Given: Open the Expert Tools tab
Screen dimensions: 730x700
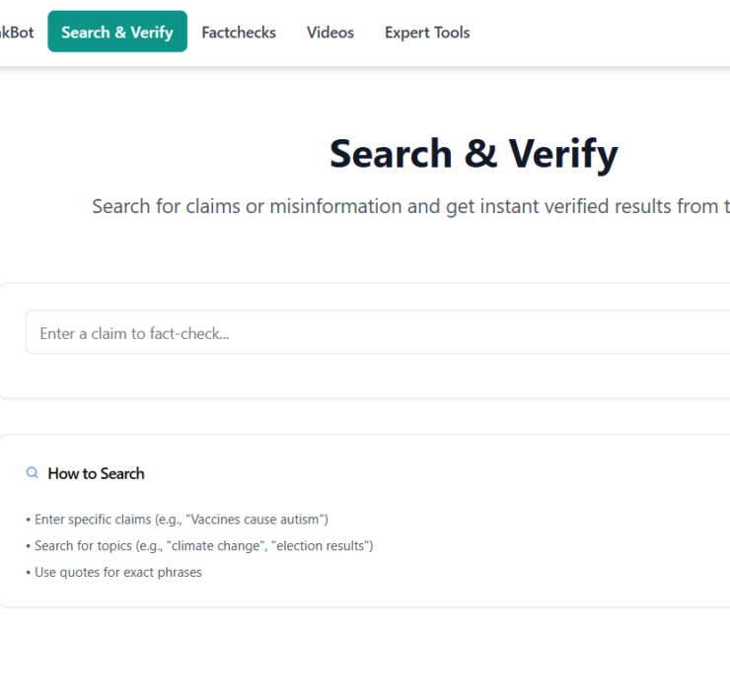Looking at the screenshot, I should [427, 33].
